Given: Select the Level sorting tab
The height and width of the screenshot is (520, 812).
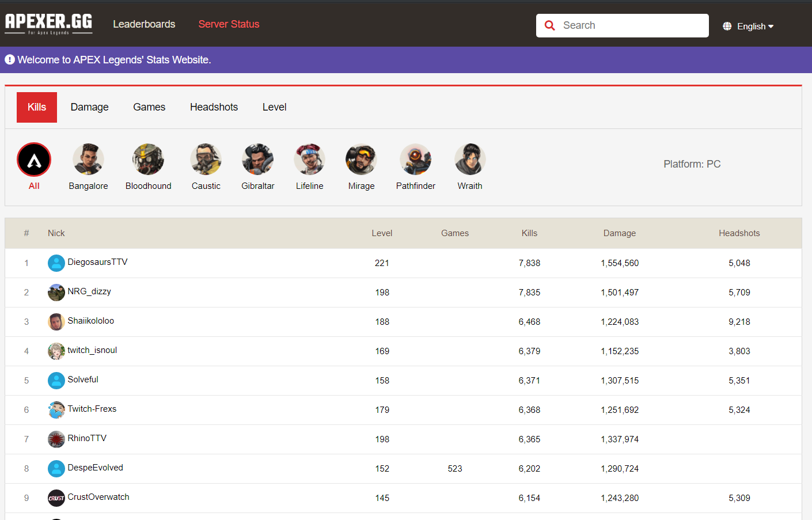Looking at the screenshot, I should click(274, 107).
